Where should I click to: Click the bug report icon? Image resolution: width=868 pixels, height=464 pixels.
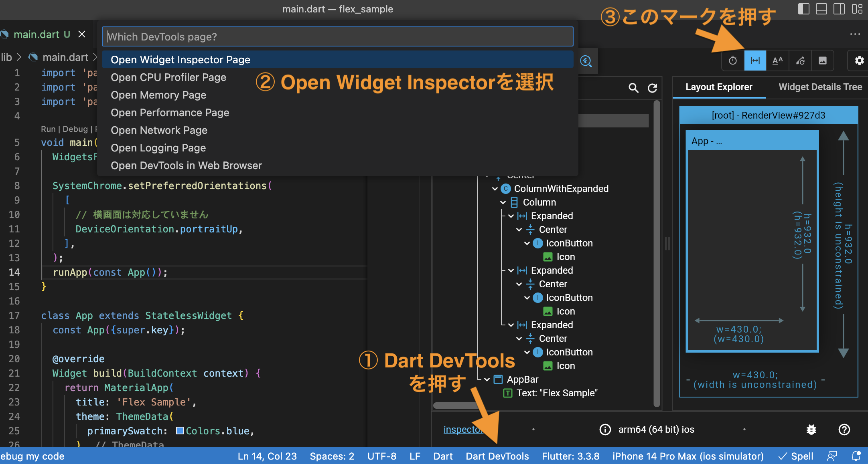pos(811,430)
